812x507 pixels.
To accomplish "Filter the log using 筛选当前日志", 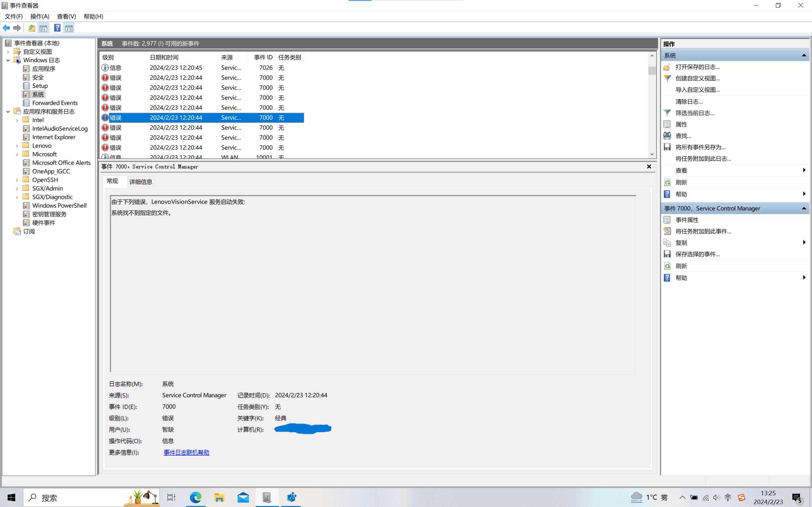I will (694, 113).
